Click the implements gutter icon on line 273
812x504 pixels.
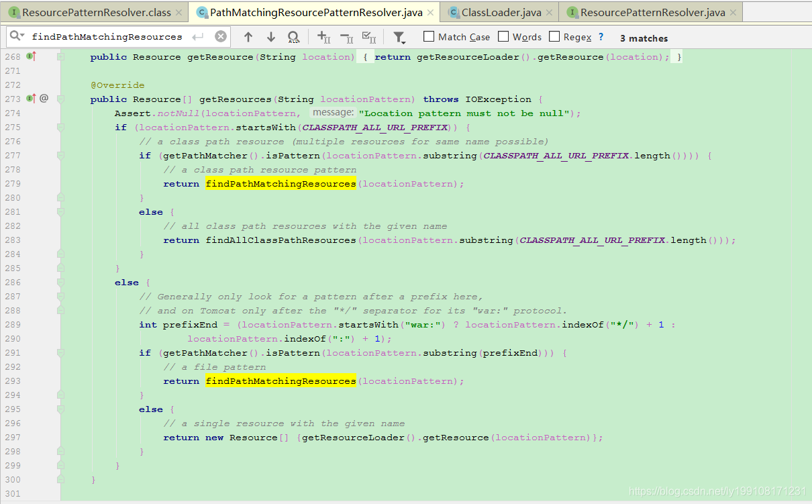(x=31, y=99)
